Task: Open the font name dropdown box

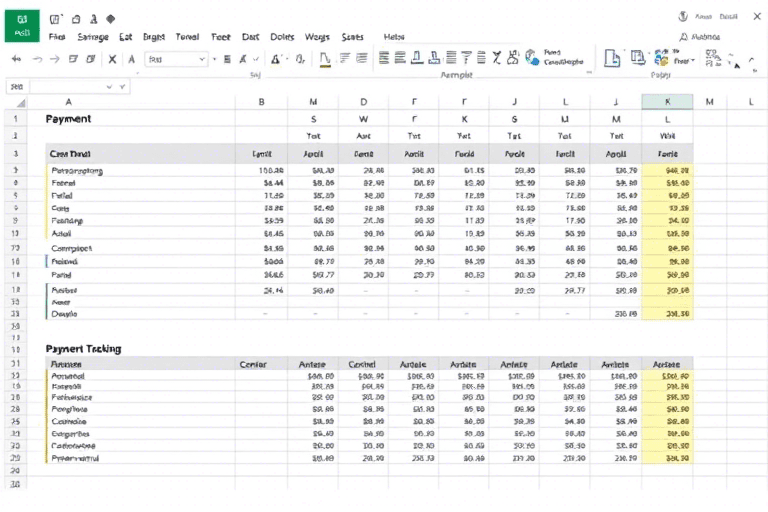Action: click(176, 59)
